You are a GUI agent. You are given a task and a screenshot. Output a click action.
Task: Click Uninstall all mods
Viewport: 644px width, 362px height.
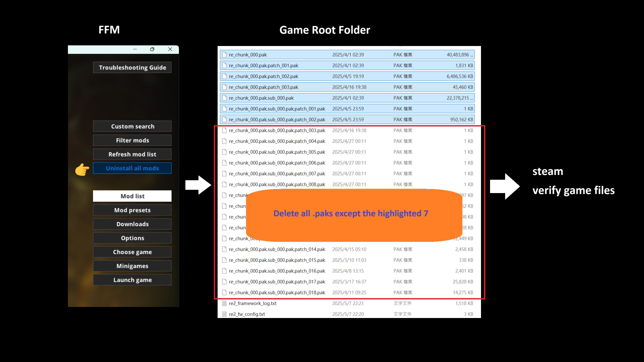(132, 168)
